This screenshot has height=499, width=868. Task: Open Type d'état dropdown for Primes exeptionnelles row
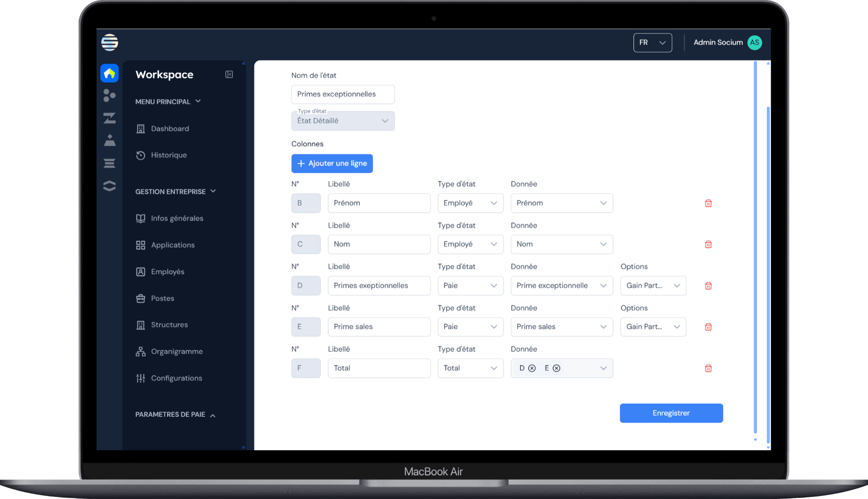point(470,286)
